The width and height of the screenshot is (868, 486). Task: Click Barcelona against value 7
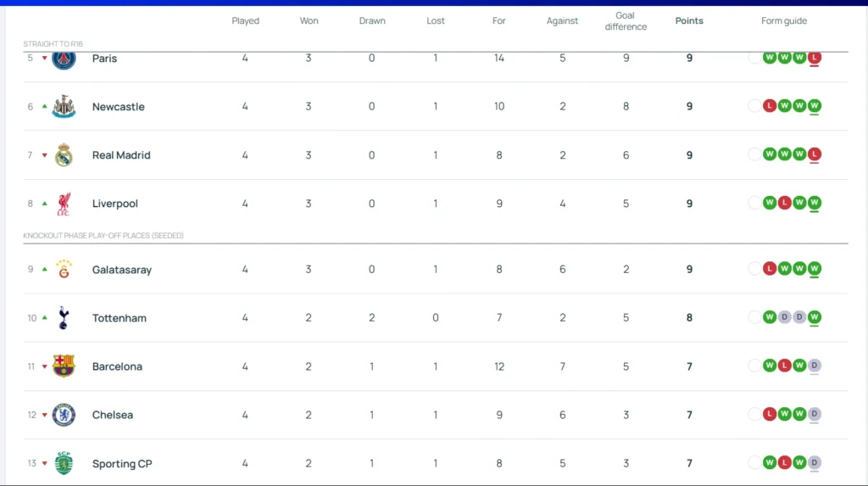pos(563,366)
